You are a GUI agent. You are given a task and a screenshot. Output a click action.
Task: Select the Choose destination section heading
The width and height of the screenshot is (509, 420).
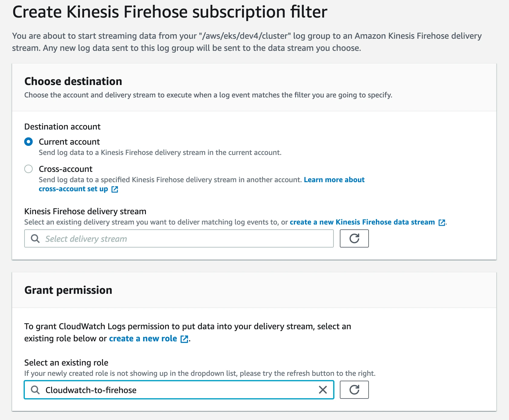point(73,81)
